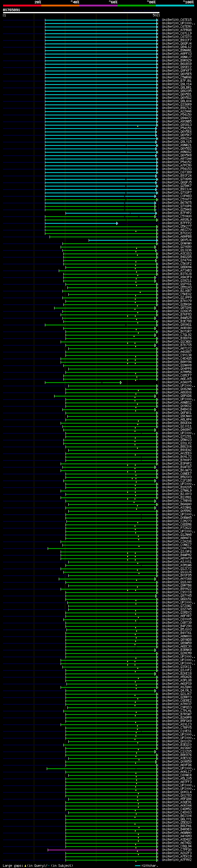Click hit label UniRef100_Q9SEC2
The image size is (197, 868).
coord(177,67)
